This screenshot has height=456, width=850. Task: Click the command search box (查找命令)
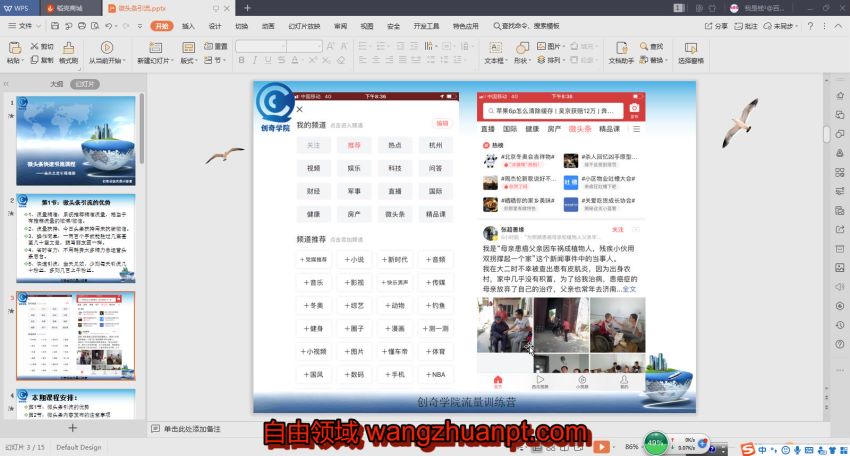526,25
